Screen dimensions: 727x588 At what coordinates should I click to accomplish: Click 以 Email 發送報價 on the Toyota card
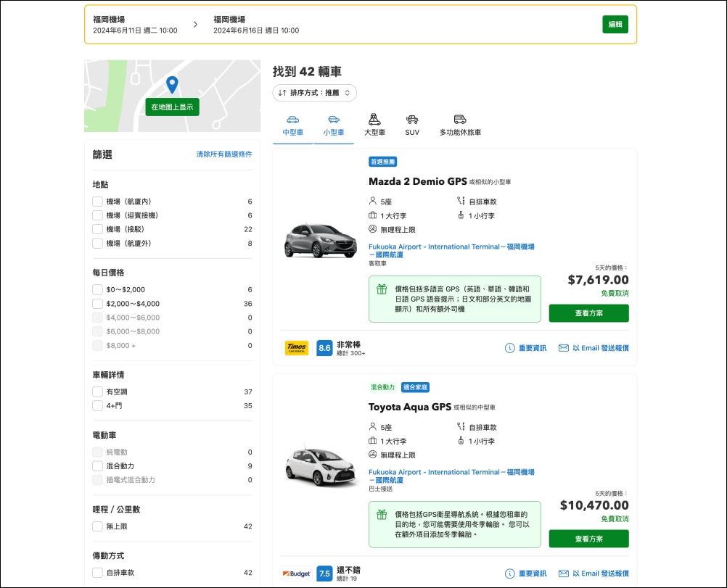click(x=593, y=573)
